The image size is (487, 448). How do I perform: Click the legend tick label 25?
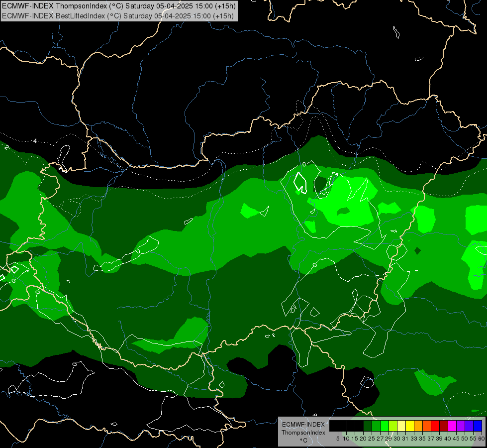(372, 439)
